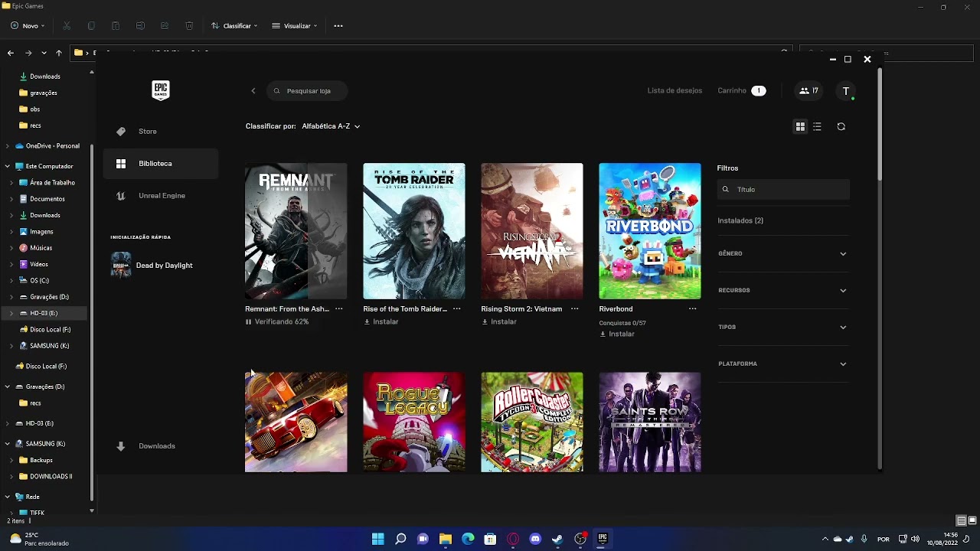Screen dimensions: 980x551
Task: Expand the Recursos filter section
Action: 783,291
